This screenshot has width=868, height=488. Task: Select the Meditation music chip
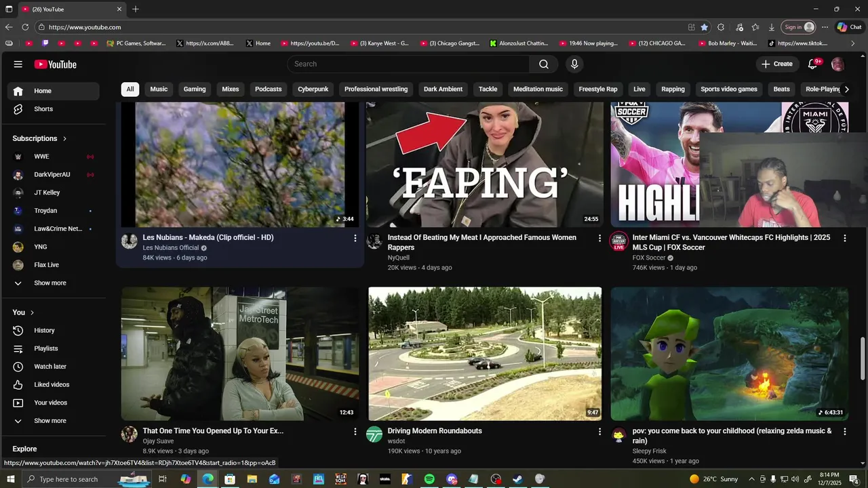point(538,89)
